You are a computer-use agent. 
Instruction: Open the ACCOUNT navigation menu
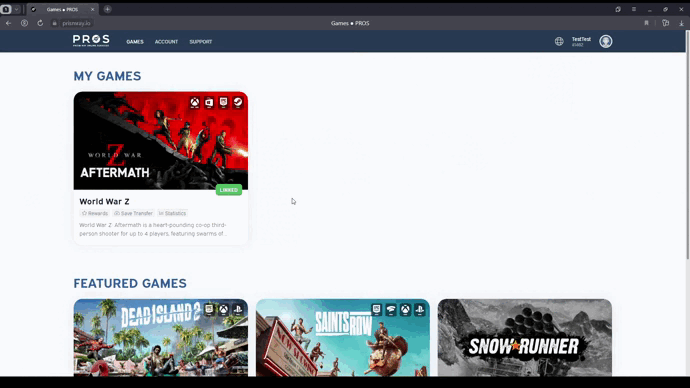[x=166, y=42]
